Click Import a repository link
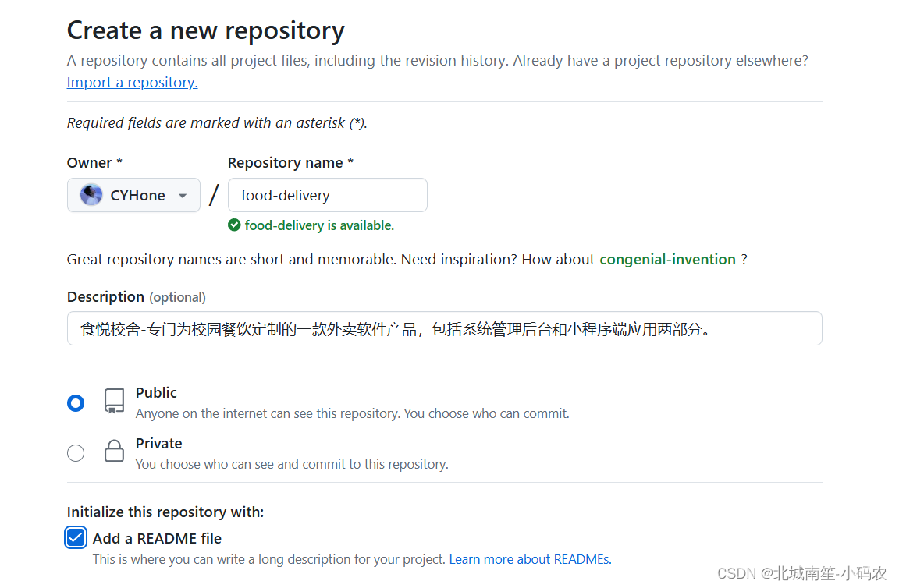This screenshot has height=588, width=899. (x=131, y=82)
